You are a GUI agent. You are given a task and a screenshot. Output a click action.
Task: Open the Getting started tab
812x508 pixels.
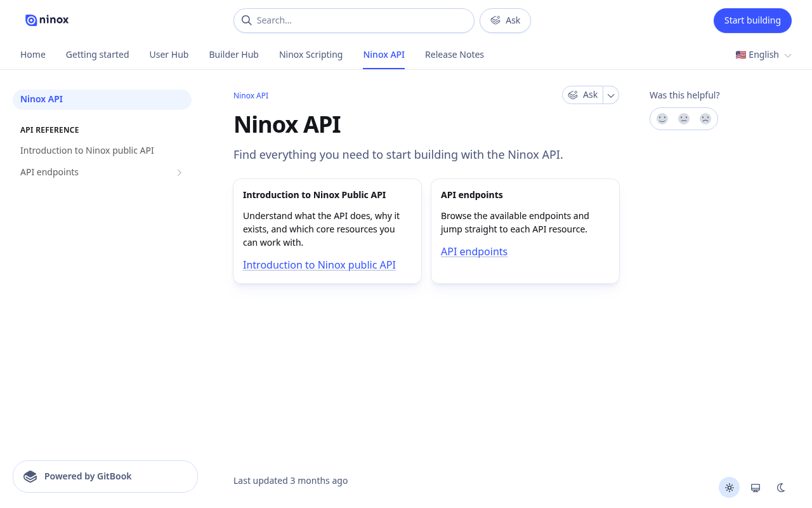tap(98, 55)
